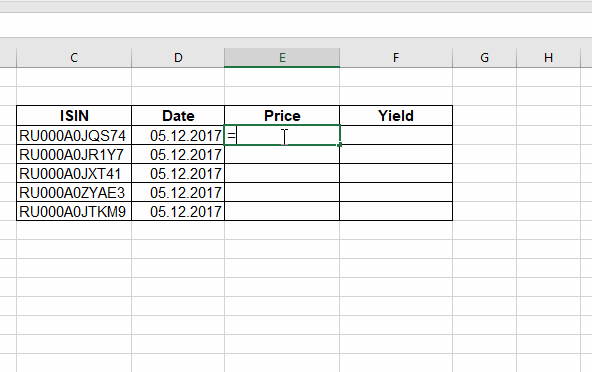The image size is (592, 372).
Task: Click the active Price cell being edited
Action: (282, 135)
